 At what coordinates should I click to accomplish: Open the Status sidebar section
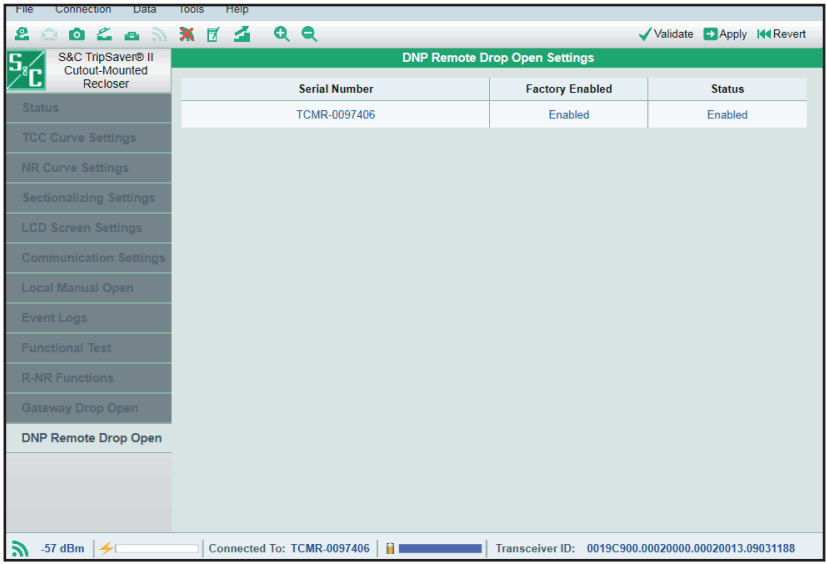coord(89,108)
